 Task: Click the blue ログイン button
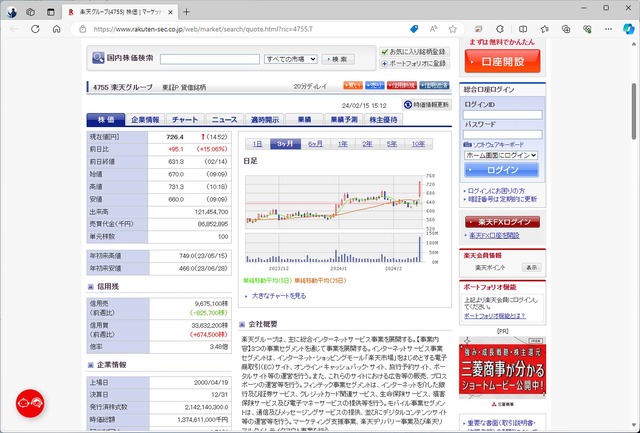501,170
